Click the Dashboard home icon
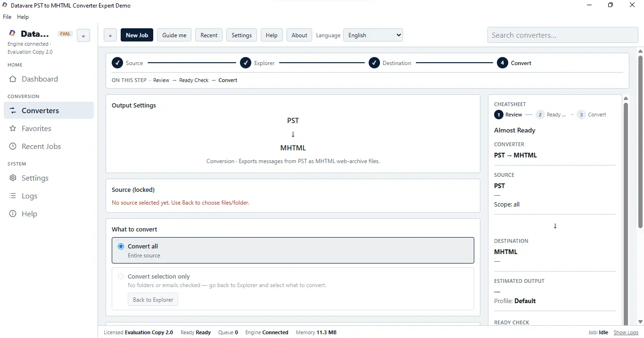This screenshot has width=644, height=338. (x=13, y=79)
